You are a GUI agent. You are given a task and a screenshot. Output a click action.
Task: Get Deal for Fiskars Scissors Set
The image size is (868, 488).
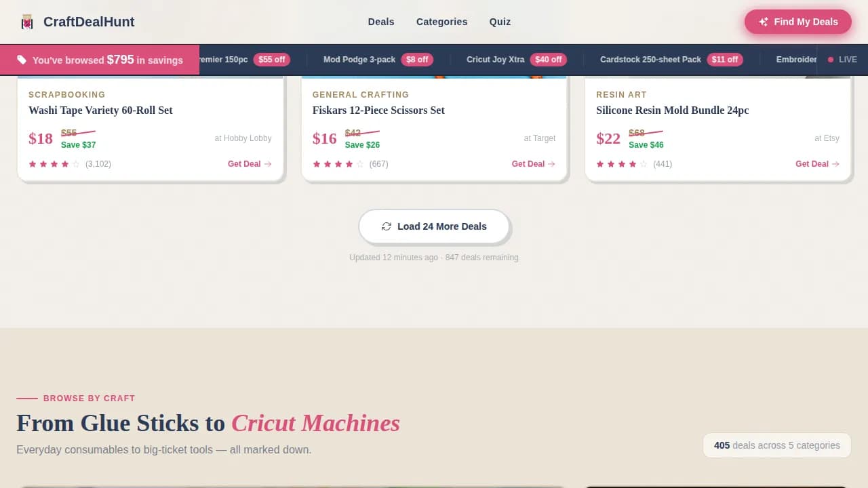(534, 164)
